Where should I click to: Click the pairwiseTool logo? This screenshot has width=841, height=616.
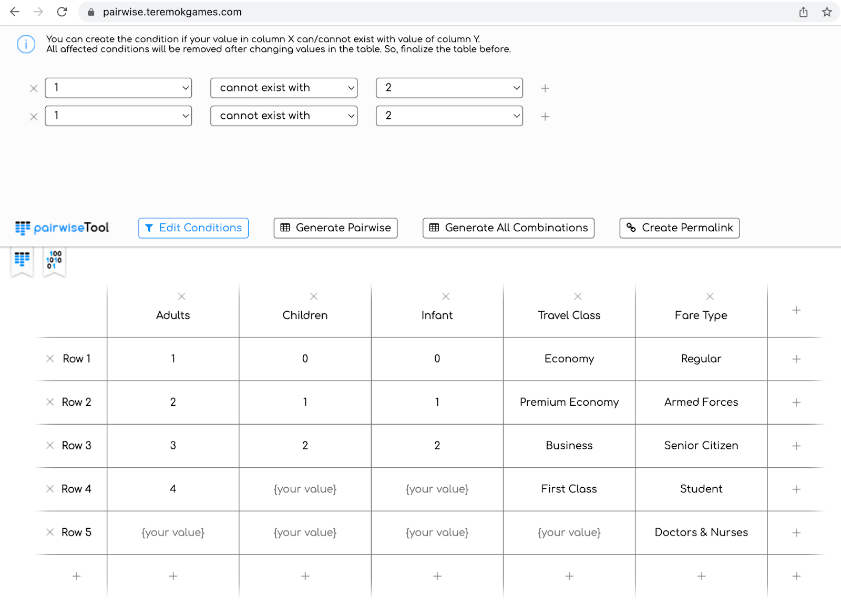(62, 228)
